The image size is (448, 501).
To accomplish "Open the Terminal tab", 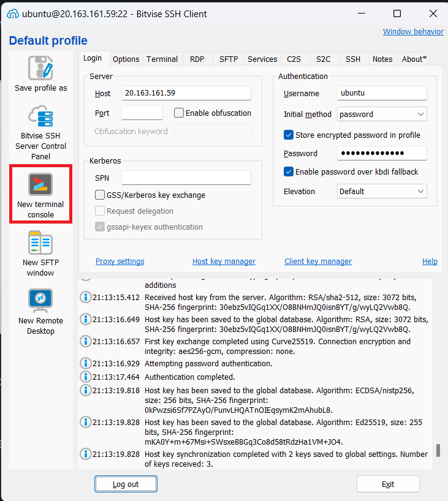I will click(x=162, y=59).
